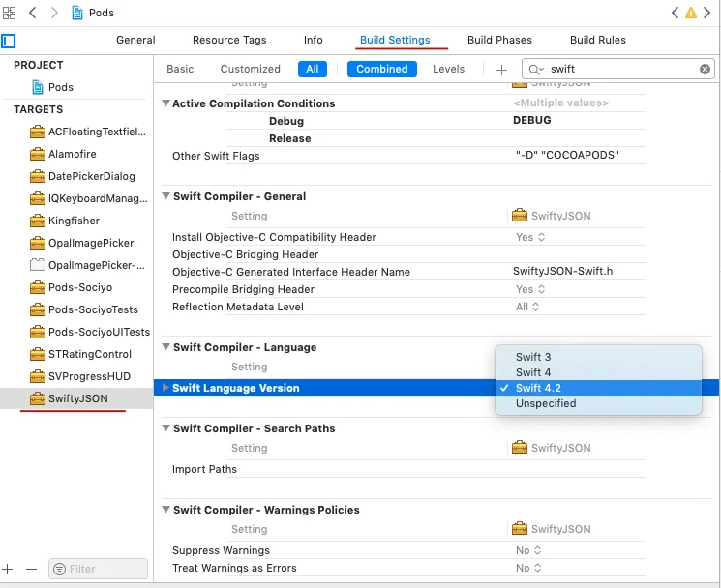Screen dimensions: 721x588
Task: Clear the swift search text
Action: point(705,69)
